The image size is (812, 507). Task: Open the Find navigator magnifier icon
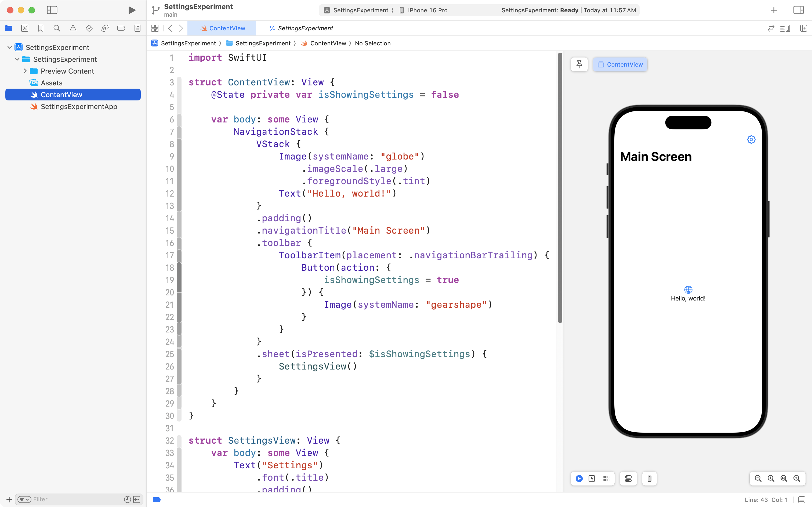[x=57, y=28]
